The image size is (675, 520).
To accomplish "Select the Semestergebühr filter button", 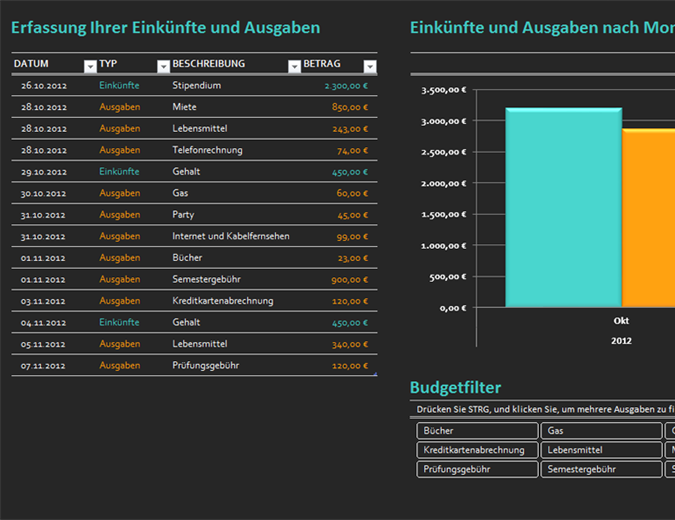I will click(x=601, y=469).
